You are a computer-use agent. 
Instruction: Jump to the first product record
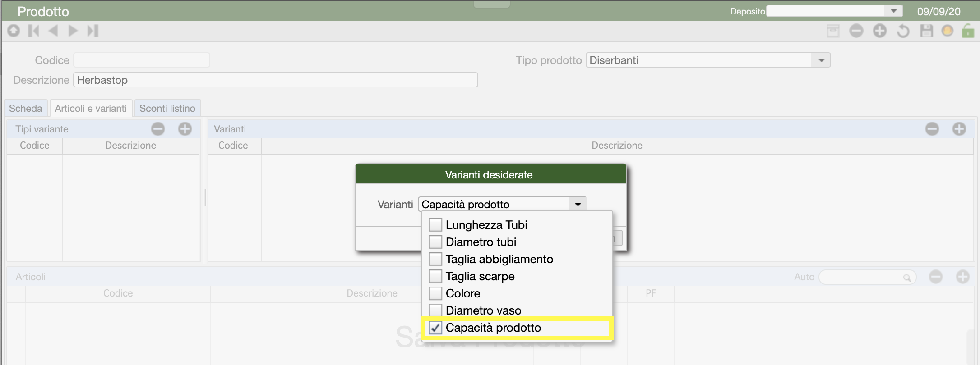[34, 31]
